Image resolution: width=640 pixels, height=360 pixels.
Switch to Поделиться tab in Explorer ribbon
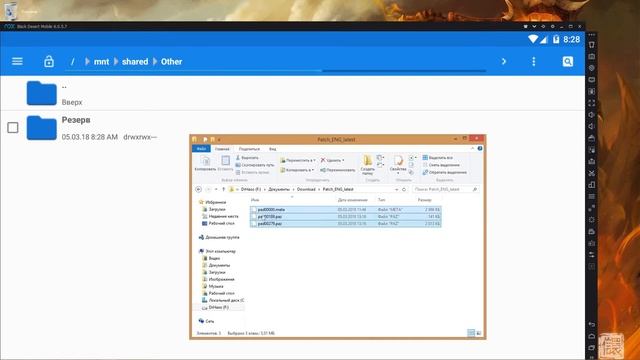pyautogui.click(x=249, y=149)
